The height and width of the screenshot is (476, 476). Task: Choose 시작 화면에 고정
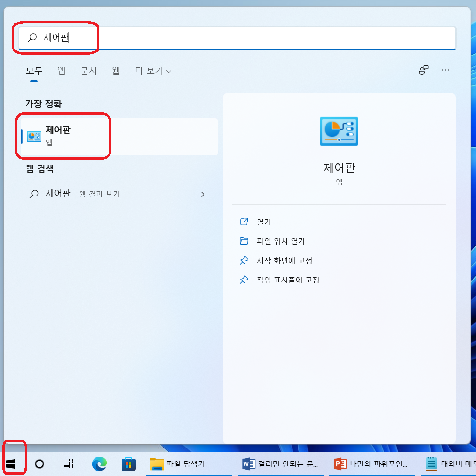click(x=284, y=261)
